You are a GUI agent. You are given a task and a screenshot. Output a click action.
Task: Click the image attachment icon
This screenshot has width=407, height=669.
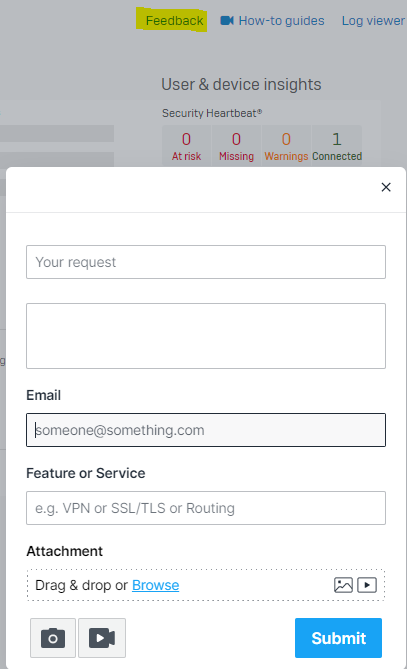tap(343, 585)
